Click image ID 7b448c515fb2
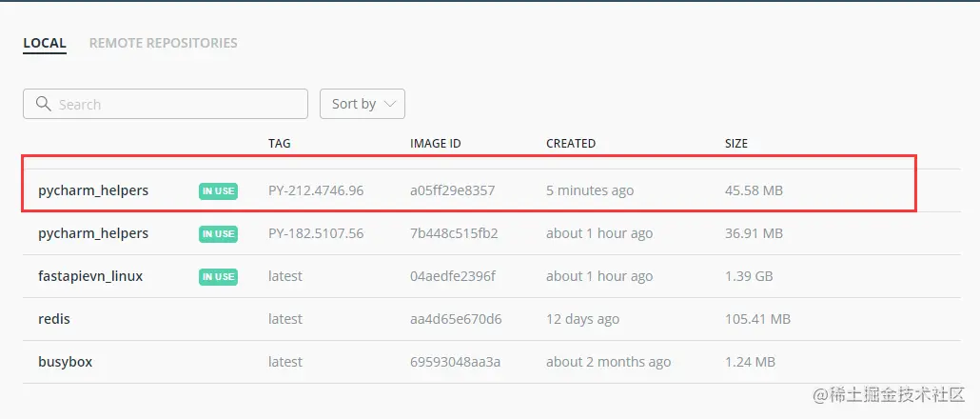 (454, 233)
